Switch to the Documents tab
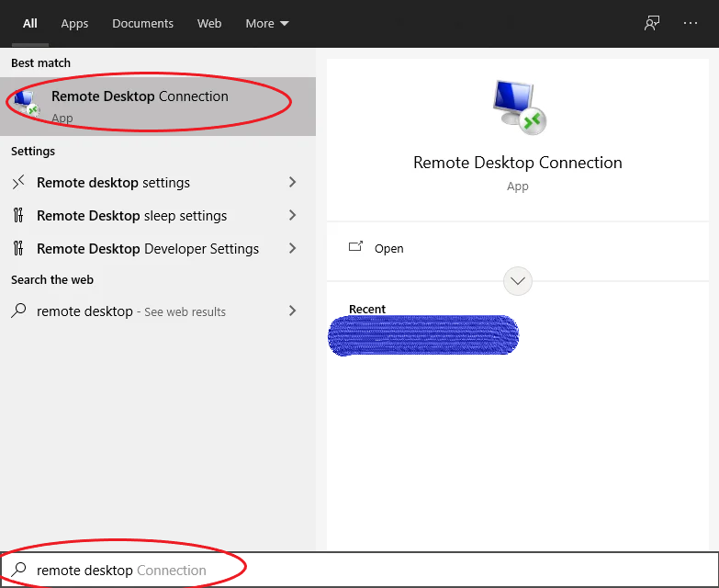The width and height of the screenshot is (719, 588). click(x=142, y=23)
